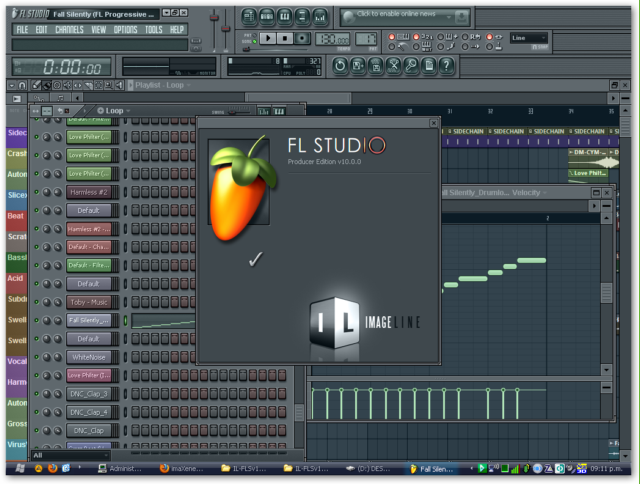Click the Stop transport button
The width and height of the screenshot is (640, 484).
(x=285, y=38)
